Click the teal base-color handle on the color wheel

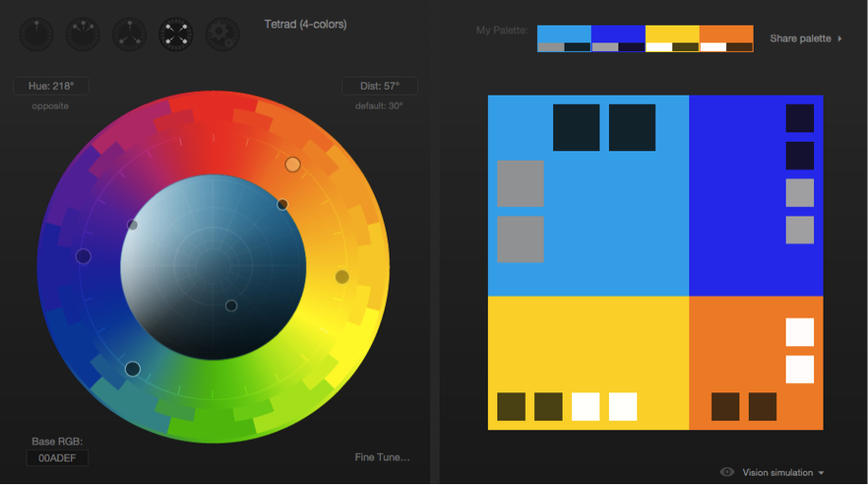point(133,369)
